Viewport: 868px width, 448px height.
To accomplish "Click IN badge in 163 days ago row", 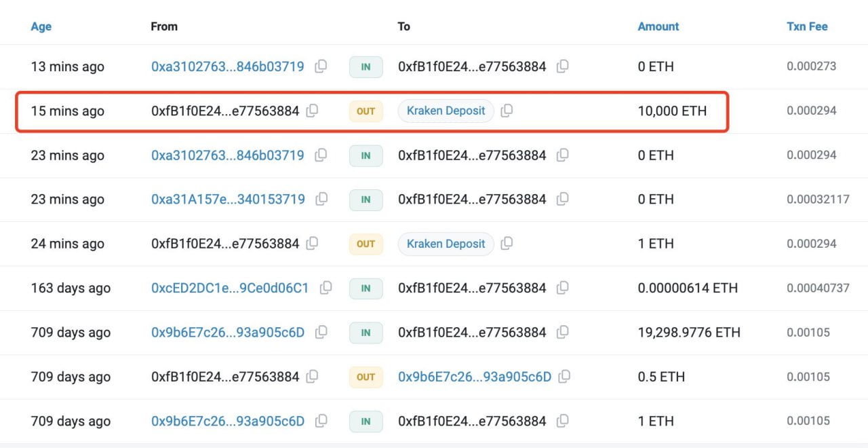I will tap(366, 288).
